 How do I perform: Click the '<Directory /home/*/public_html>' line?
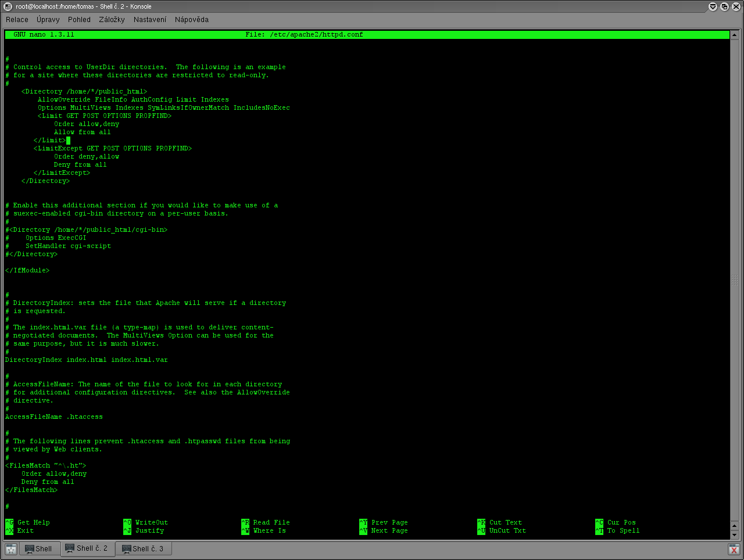coord(84,92)
